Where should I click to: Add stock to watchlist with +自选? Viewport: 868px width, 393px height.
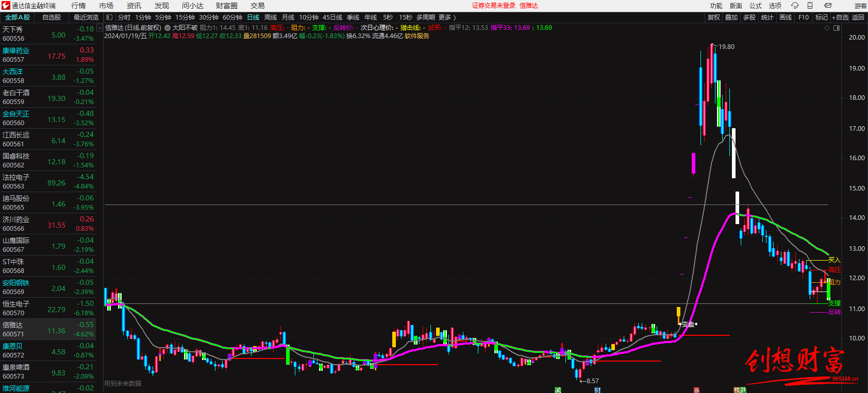pos(840,18)
